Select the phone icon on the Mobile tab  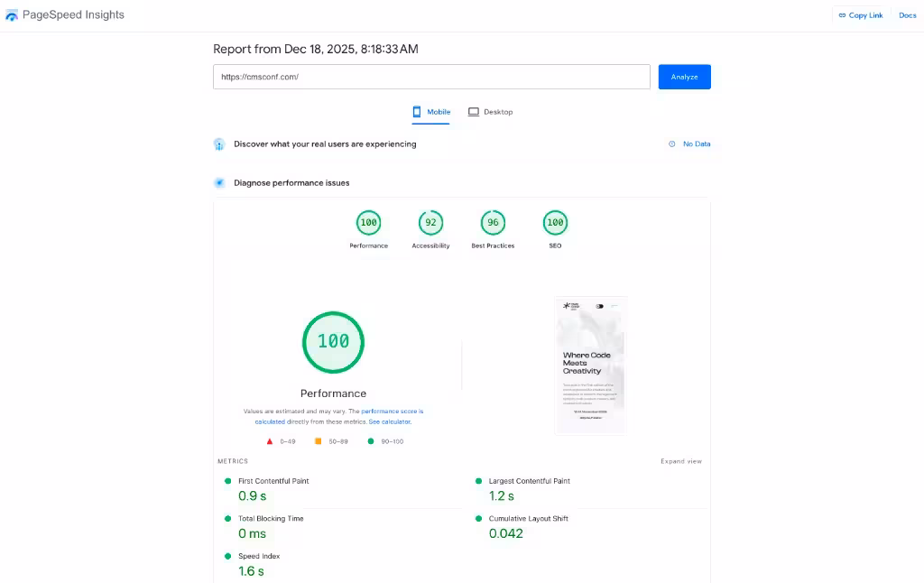click(x=417, y=111)
